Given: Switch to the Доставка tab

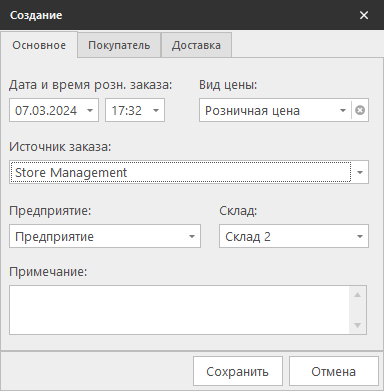Looking at the screenshot, I should coord(196,45).
